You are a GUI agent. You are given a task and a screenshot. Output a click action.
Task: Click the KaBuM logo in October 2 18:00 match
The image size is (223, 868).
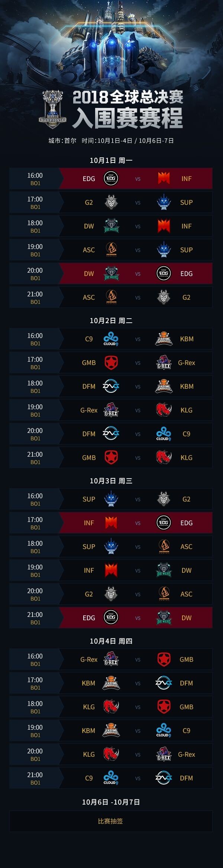coord(164,386)
